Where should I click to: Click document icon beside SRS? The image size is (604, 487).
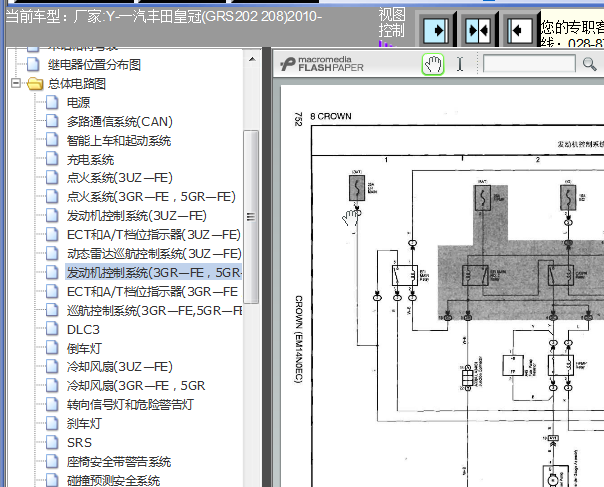pyautogui.click(x=52, y=443)
